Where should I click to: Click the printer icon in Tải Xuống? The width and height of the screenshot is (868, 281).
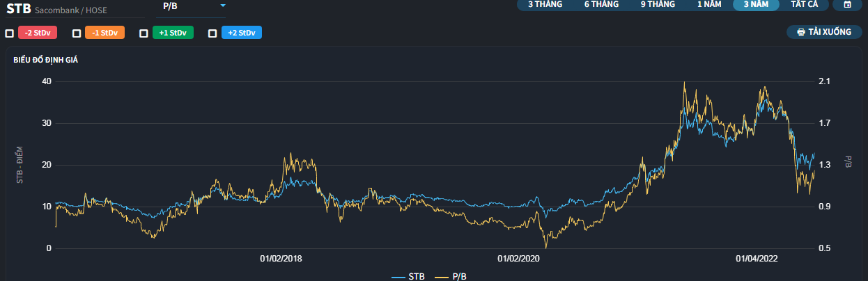coord(801,33)
